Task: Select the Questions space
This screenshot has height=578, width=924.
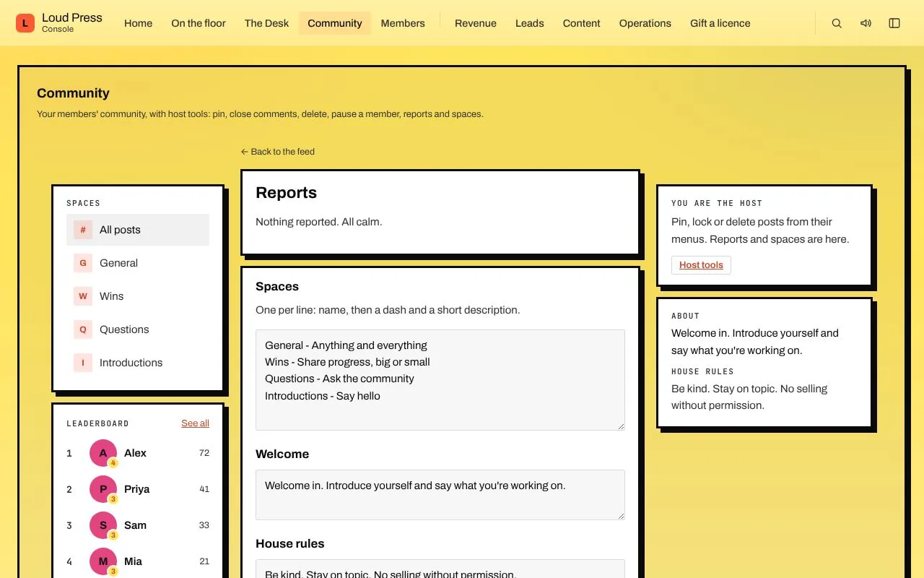Action: [138, 329]
